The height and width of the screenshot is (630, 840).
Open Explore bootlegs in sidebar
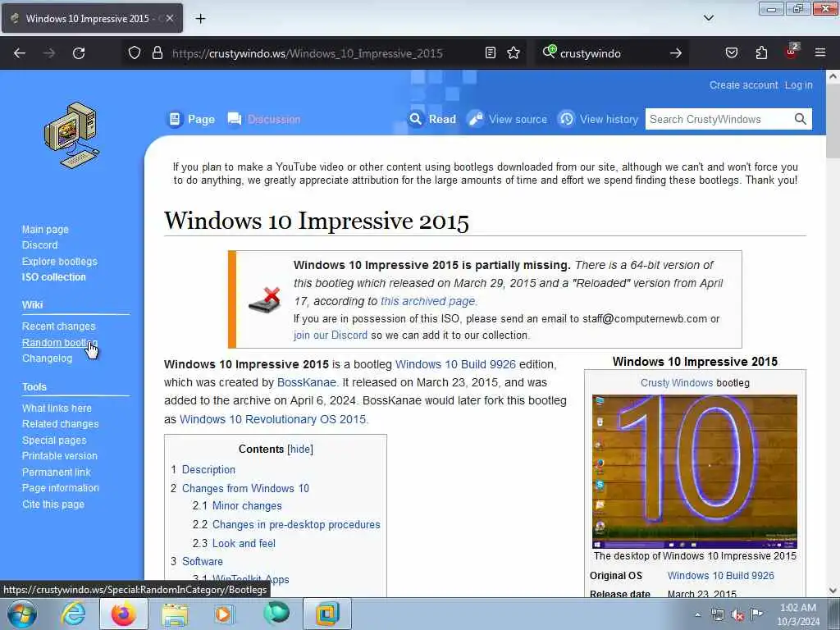59,261
